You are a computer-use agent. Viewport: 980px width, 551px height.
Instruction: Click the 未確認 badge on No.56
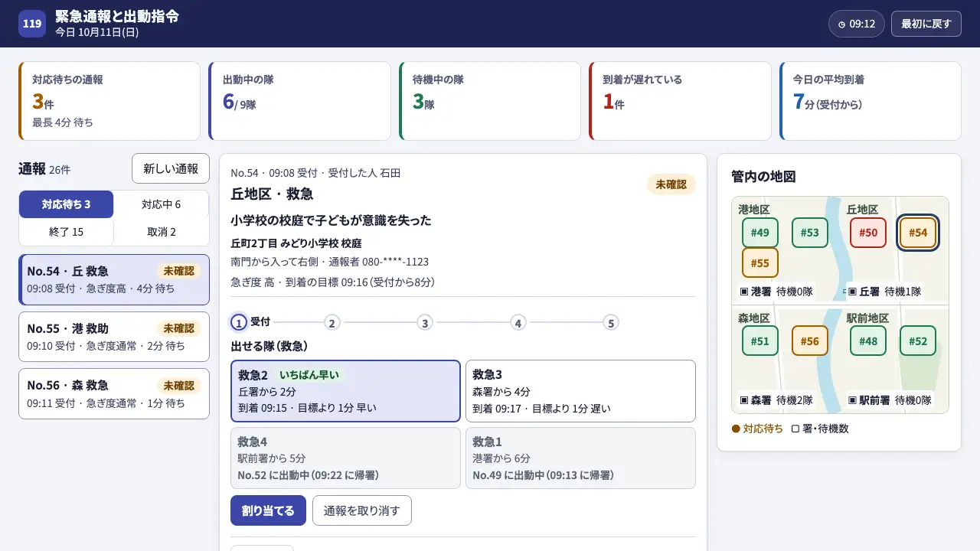(x=179, y=385)
